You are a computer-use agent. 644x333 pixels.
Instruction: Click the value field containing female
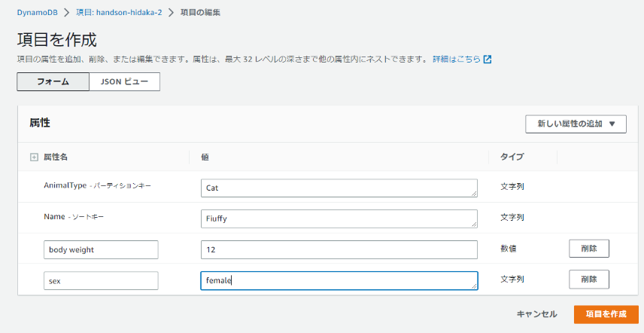coord(339,280)
